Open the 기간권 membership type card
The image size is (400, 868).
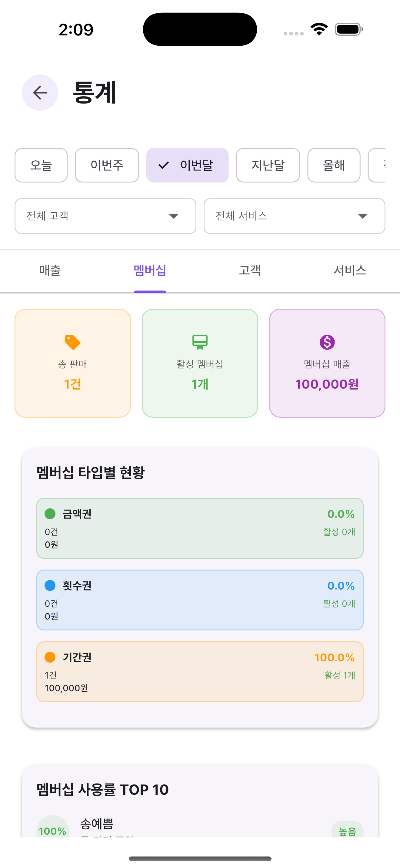coord(200,672)
